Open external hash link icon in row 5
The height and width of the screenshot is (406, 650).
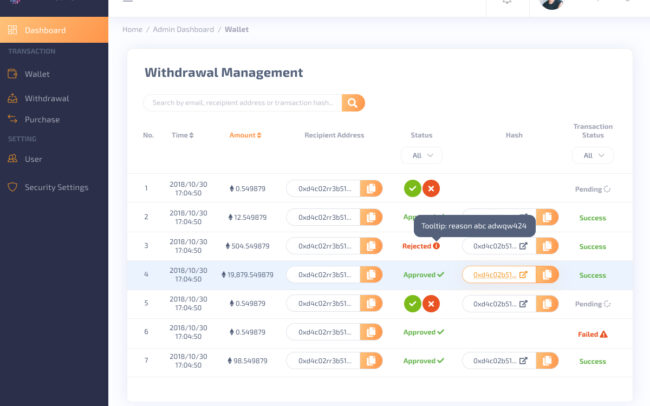(523, 303)
